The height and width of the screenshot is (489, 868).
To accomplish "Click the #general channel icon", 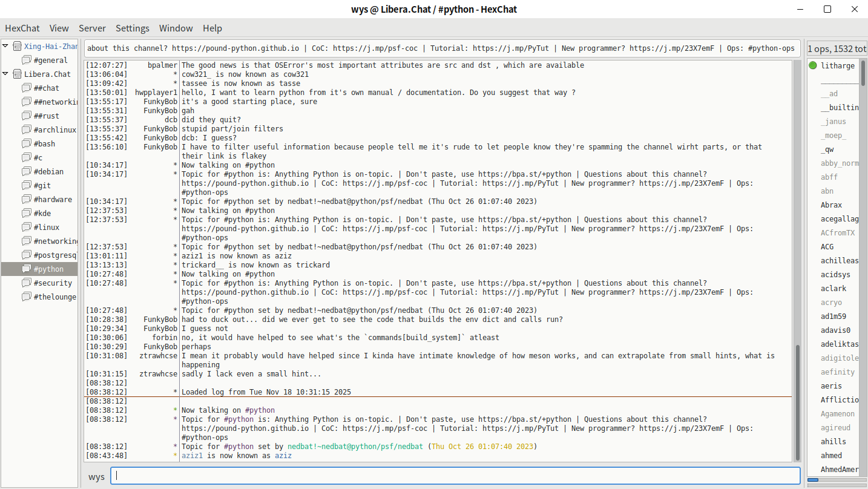I will [26, 60].
